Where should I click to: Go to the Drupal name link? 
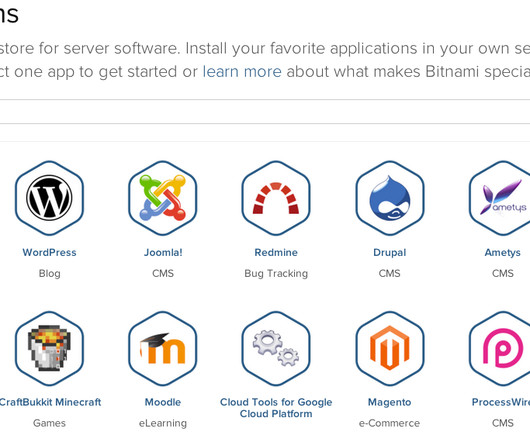390,252
